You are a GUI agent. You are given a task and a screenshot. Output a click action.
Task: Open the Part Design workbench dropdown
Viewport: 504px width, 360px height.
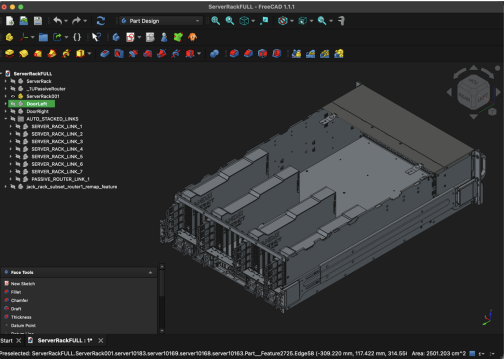[161, 21]
